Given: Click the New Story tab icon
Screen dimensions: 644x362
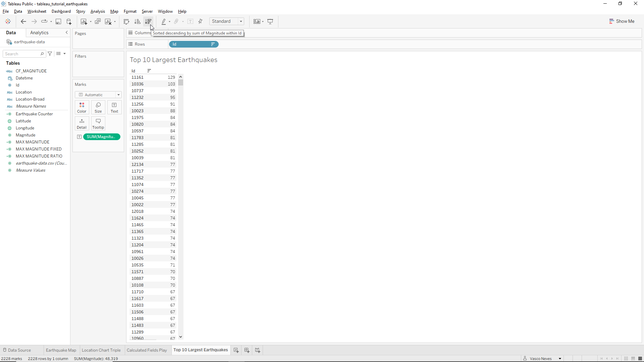Looking at the screenshot, I should pyautogui.click(x=258, y=350).
